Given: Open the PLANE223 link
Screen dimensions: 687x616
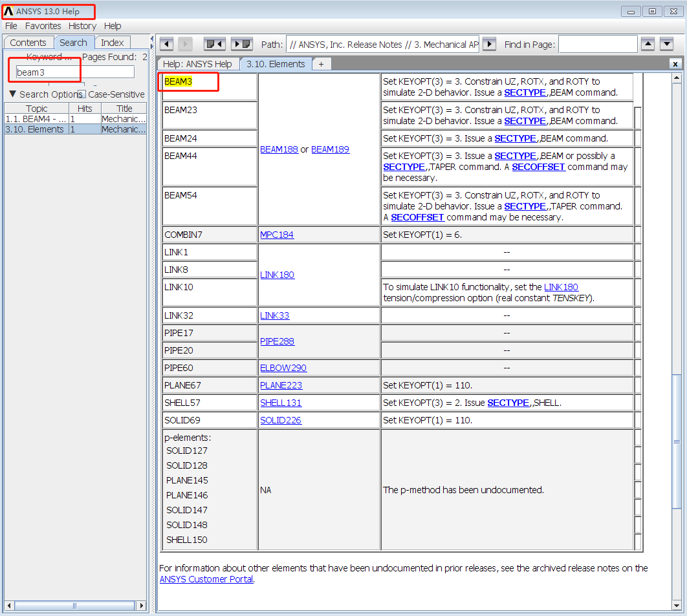Looking at the screenshot, I should (281, 386).
